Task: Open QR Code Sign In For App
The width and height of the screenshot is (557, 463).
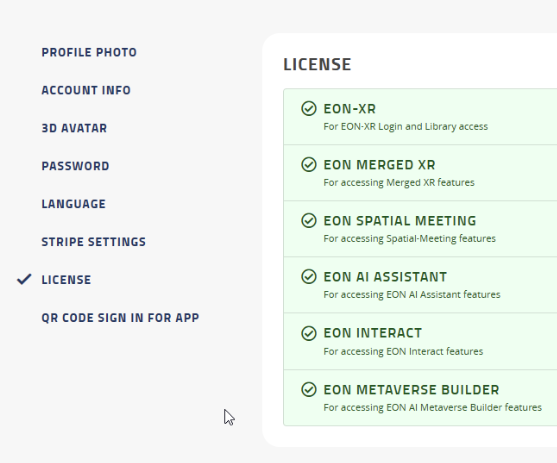Action: [120, 318]
